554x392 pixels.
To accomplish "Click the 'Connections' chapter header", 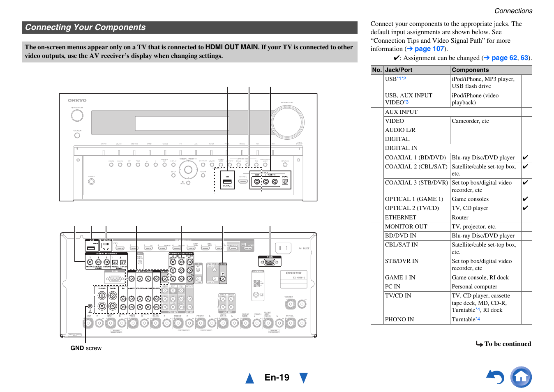I will click(x=513, y=11).
